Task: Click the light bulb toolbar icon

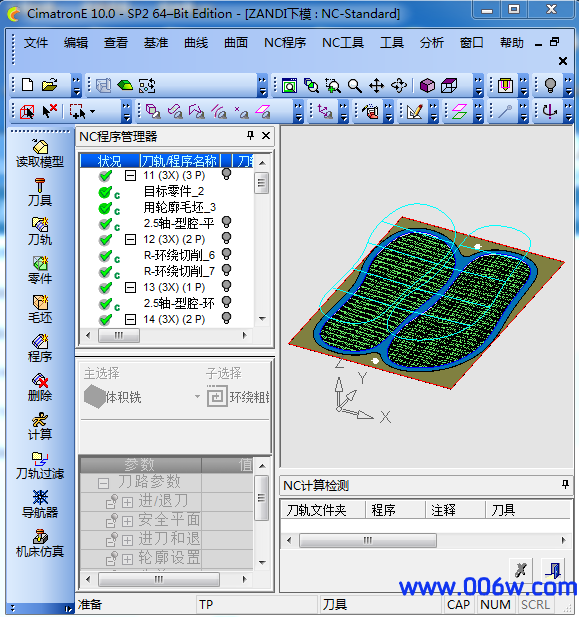Action: coord(550,85)
